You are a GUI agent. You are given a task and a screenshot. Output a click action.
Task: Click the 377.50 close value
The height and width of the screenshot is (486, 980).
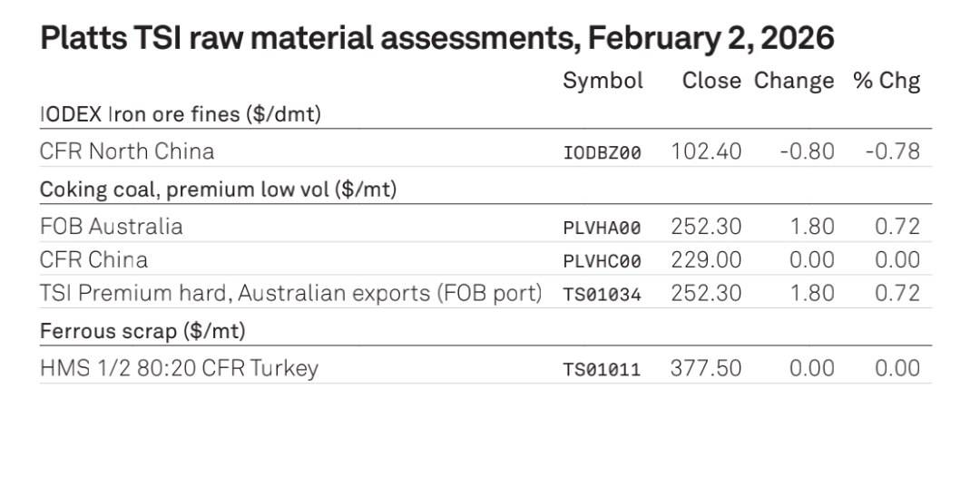point(706,368)
